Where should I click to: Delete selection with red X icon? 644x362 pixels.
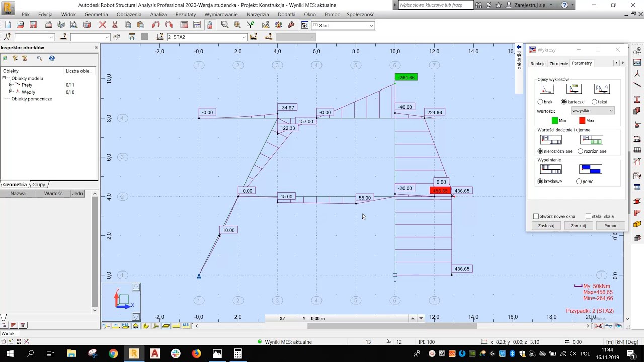tap(102, 25)
